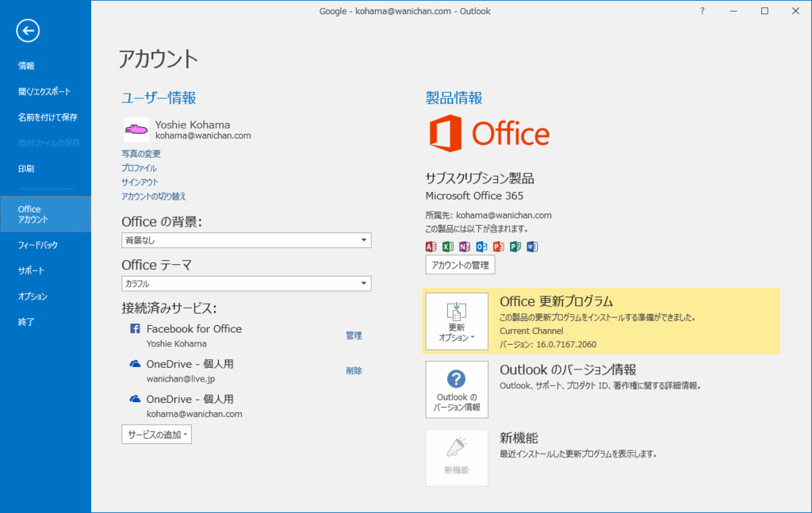Click the Yoshie Kohama user name
Image resolution: width=812 pixels, height=513 pixels.
[193, 124]
